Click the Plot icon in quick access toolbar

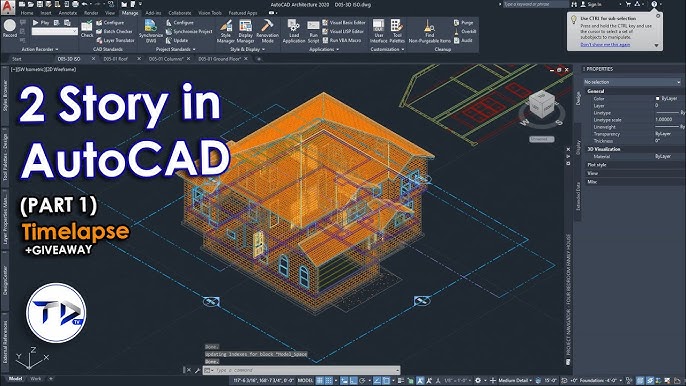(76, 4)
